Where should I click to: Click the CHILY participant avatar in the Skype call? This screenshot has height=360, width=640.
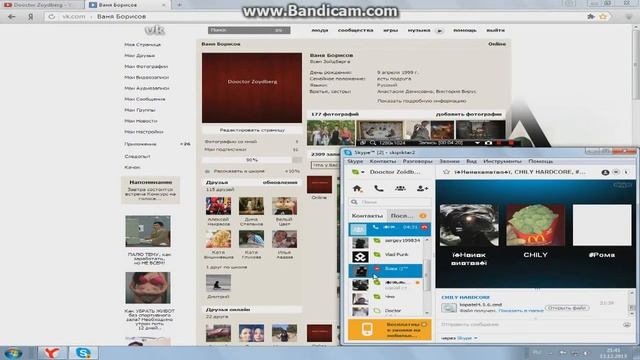click(536, 225)
